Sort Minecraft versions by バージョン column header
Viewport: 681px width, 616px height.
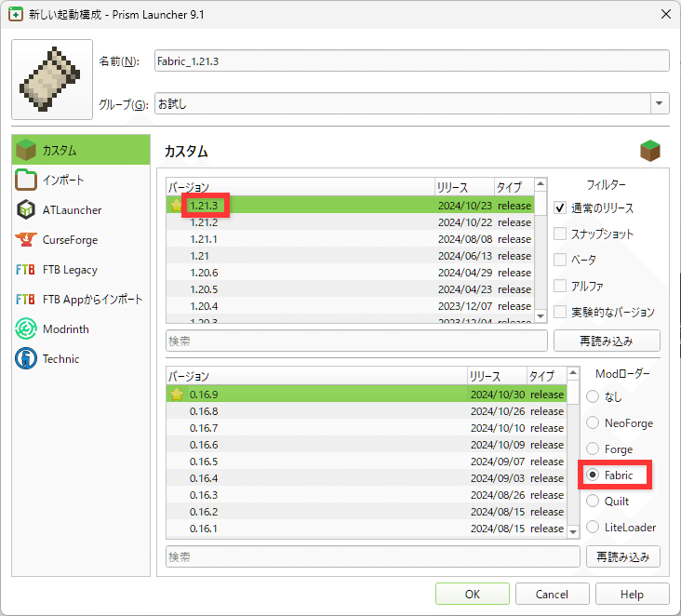pos(300,187)
